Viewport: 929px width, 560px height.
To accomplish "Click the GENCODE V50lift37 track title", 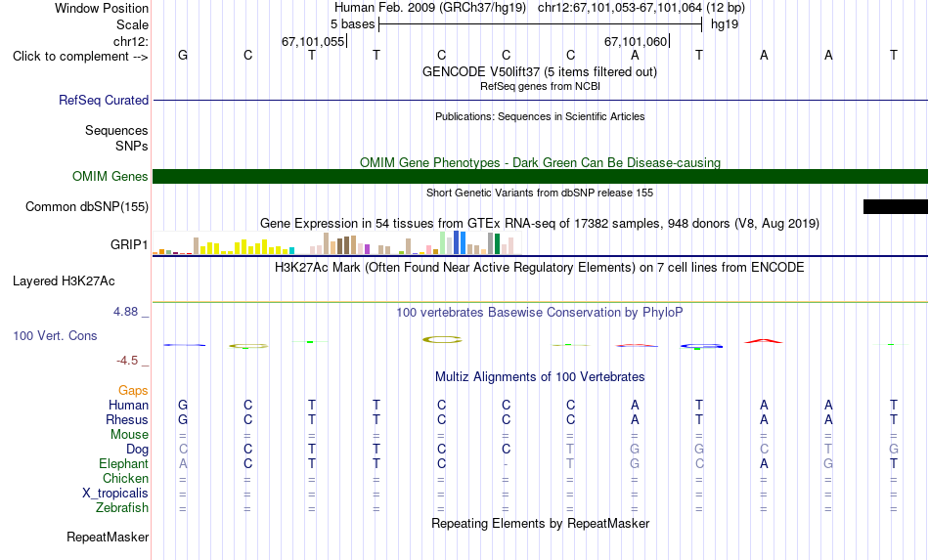I will pos(539,71).
